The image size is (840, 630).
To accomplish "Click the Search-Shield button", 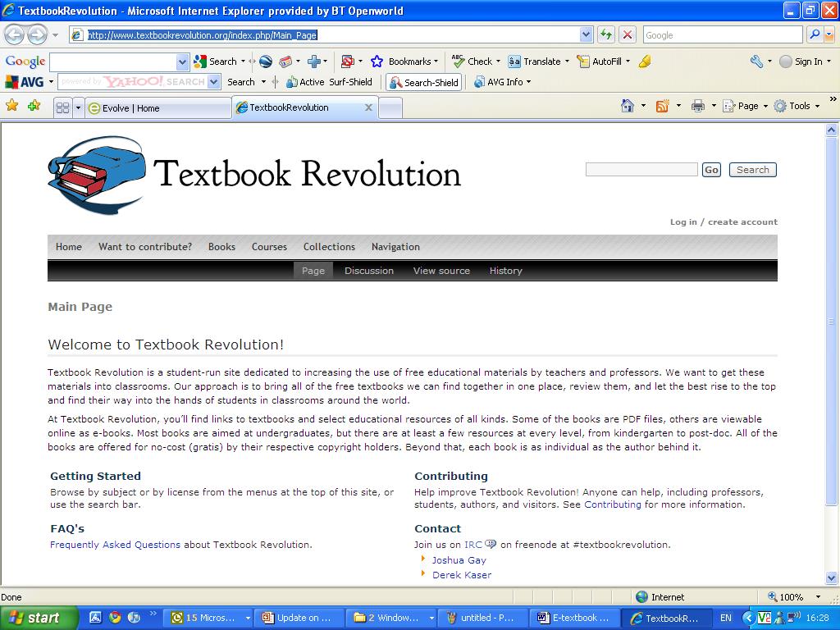I will pos(424,83).
